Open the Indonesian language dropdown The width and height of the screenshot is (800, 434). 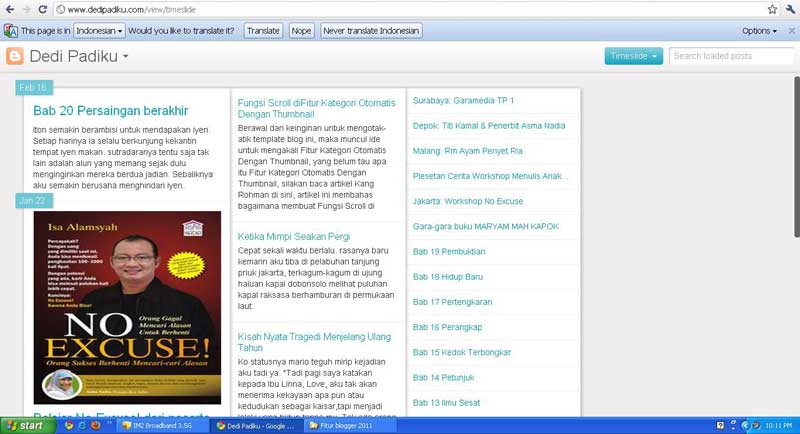click(99, 31)
